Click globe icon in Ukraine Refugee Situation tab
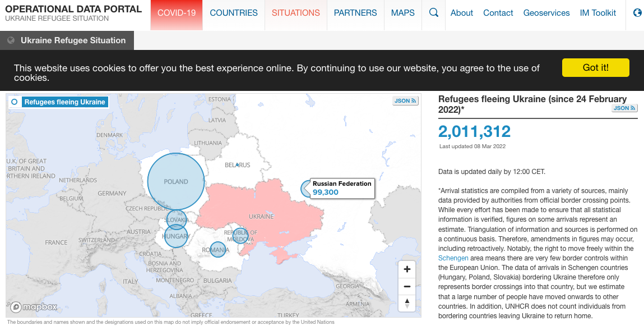 tap(11, 40)
